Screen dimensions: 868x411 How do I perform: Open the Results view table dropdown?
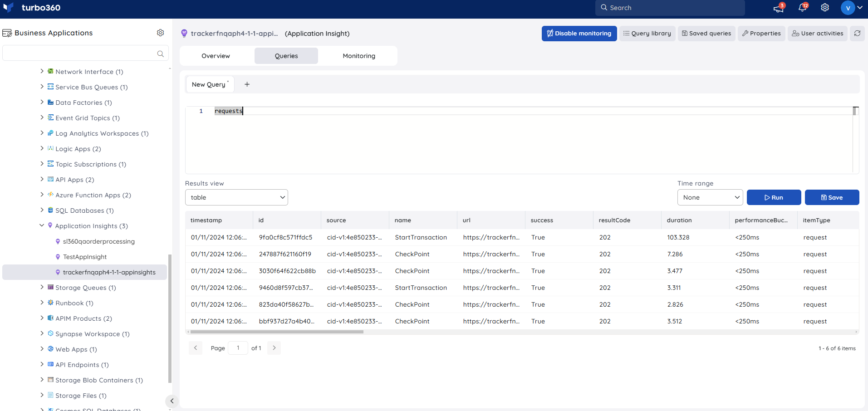236,197
